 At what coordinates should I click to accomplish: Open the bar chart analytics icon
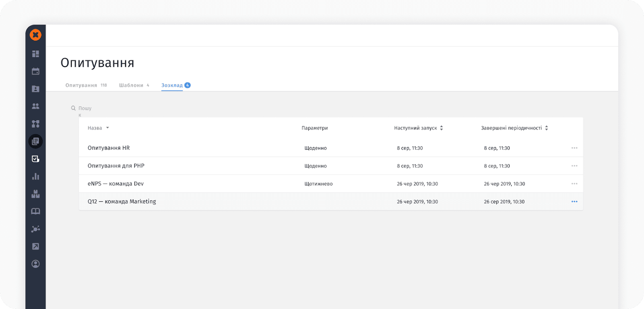coord(35,176)
